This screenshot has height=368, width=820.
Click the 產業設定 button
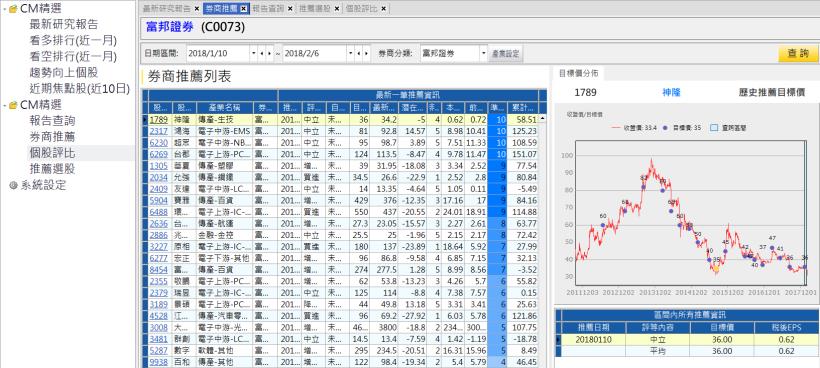[506, 53]
